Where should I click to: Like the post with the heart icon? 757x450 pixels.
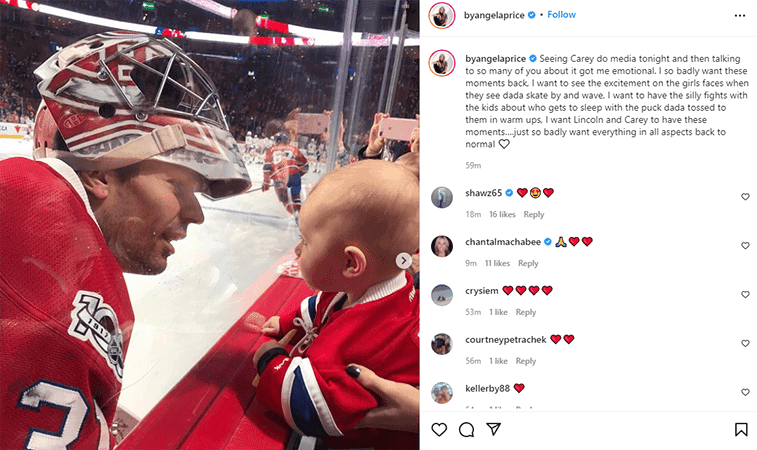439,429
